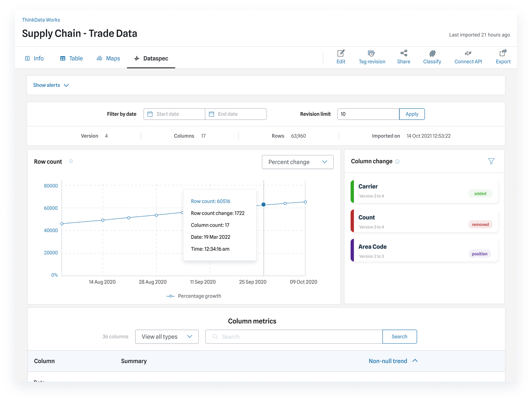Click the Export icon
Screen dimensions: 532x402
[503, 53]
